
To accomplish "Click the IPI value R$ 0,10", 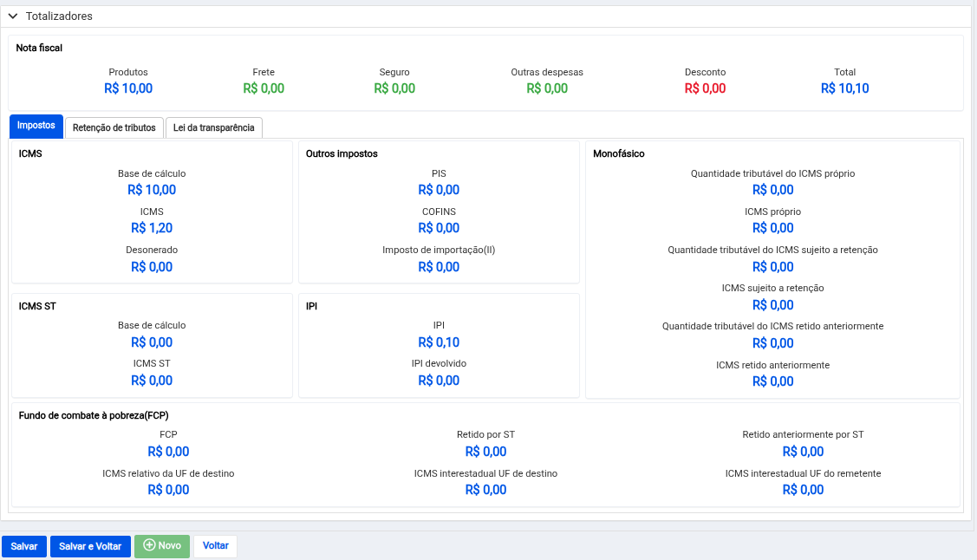I will (x=439, y=342).
